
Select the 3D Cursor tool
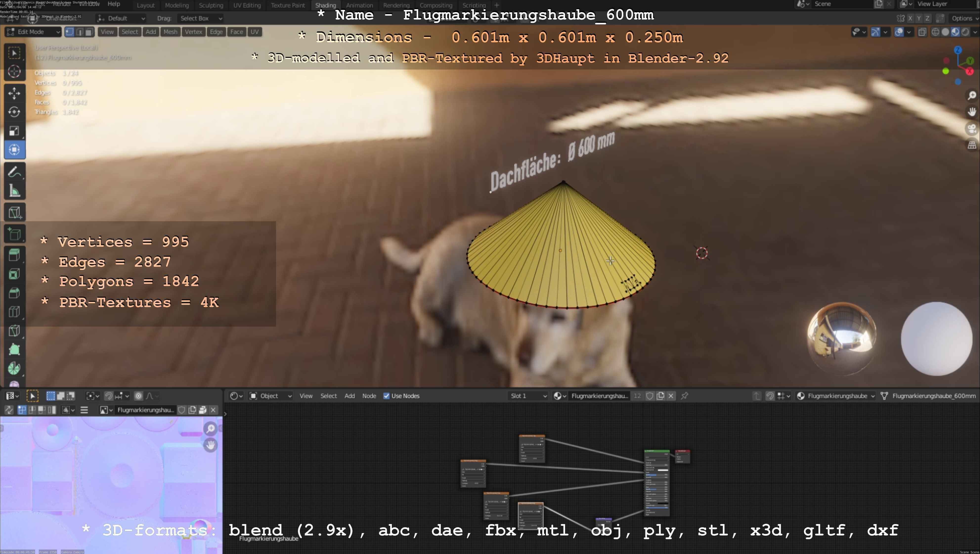[14, 72]
